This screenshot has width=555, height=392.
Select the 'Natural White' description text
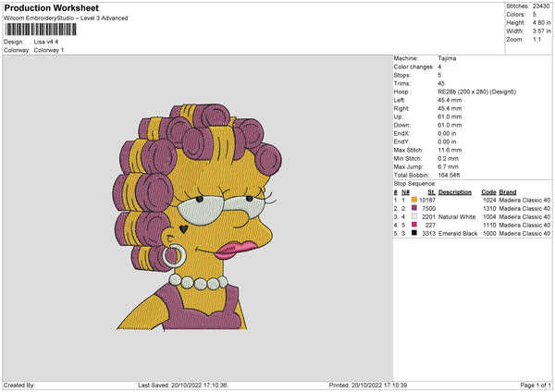point(457,217)
